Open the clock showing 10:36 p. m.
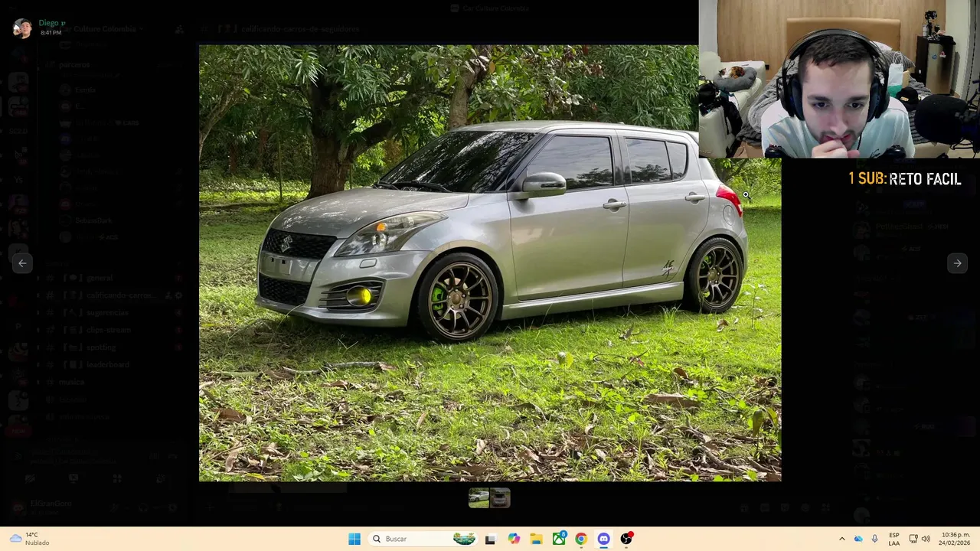 click(955, 539)
